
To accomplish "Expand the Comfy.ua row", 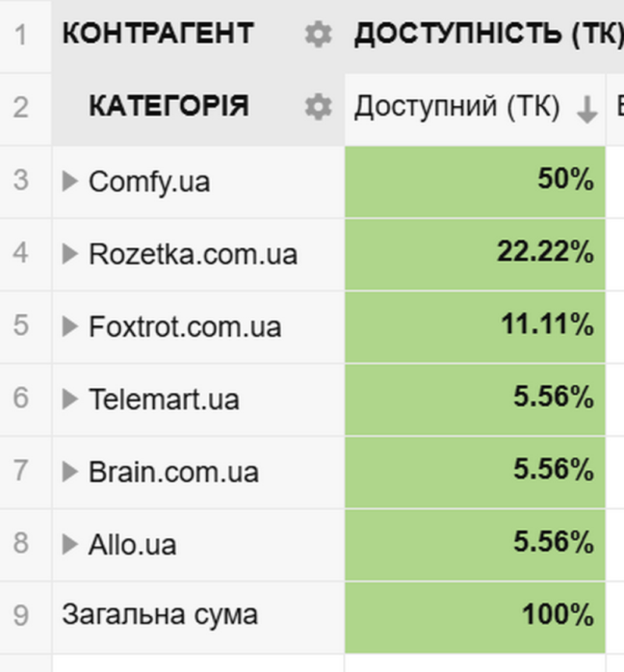I will tap(70, 182).
